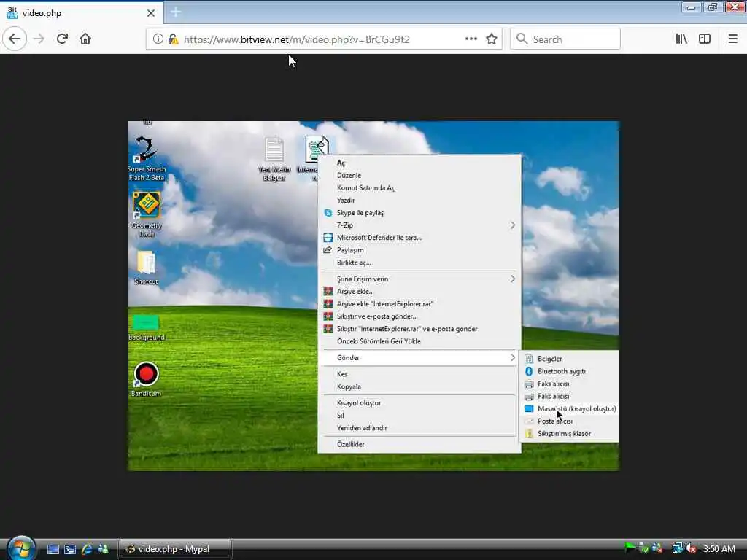Click the browser forward arrow
Screen dimensions: 747x560
[x=39, y=39]
